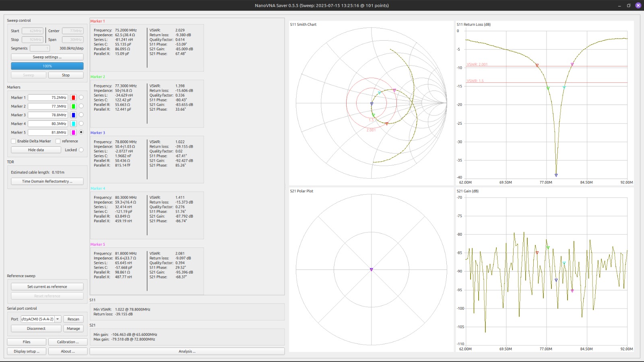This screenshot has width=644, height=362.
Task: Click the red marker on S11 Return Loss plot
Action: click(537, 65)
